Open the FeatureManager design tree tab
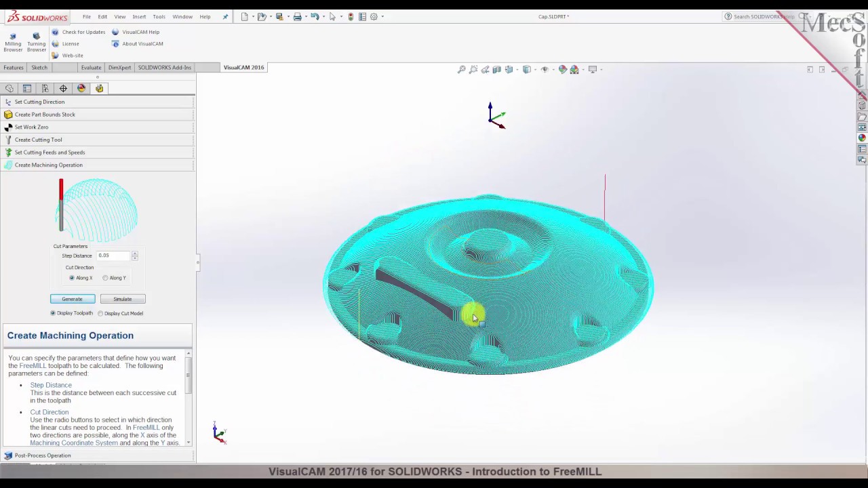The image size is (868, 488). pos(9,88)
